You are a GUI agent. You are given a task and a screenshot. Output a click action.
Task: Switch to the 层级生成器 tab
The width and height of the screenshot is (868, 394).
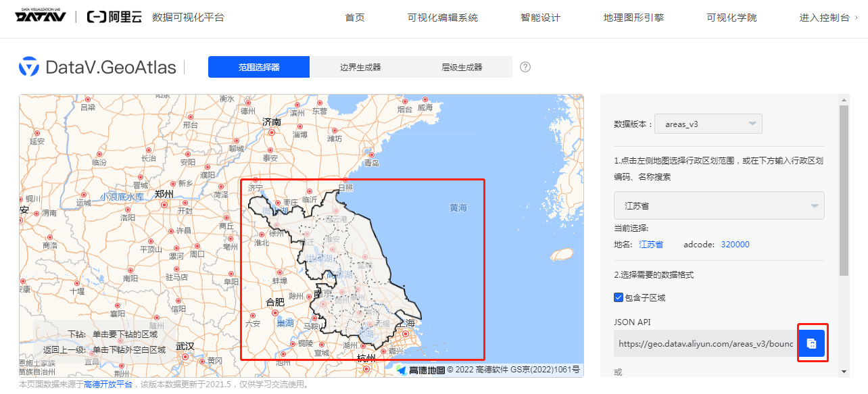(462, 67)
